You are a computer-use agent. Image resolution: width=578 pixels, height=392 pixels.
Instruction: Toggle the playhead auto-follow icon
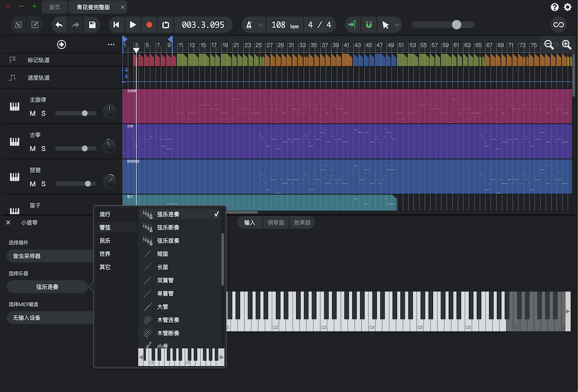coord(352,24)
